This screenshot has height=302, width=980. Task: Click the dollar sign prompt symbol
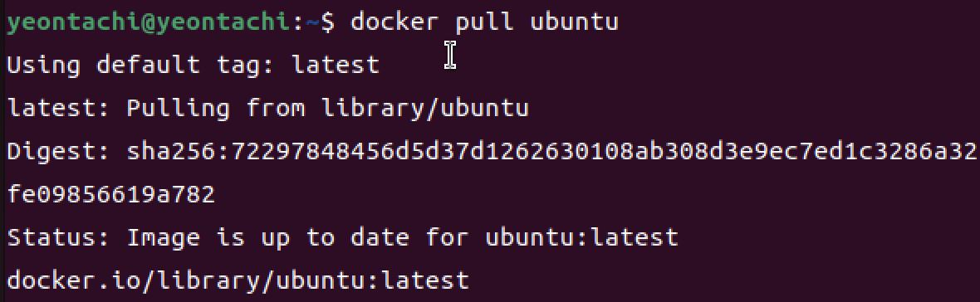[x=329, y=22]
